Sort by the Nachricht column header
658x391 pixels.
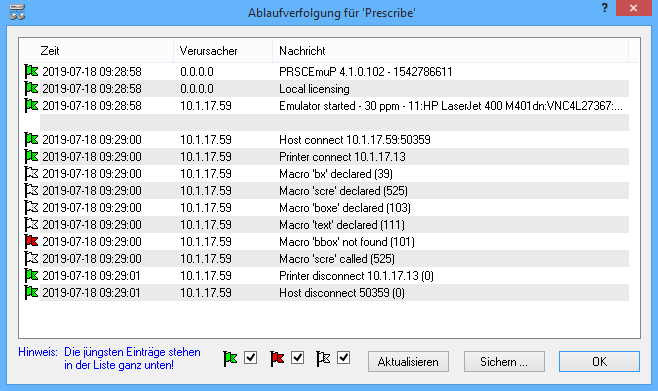pos(450,51)
